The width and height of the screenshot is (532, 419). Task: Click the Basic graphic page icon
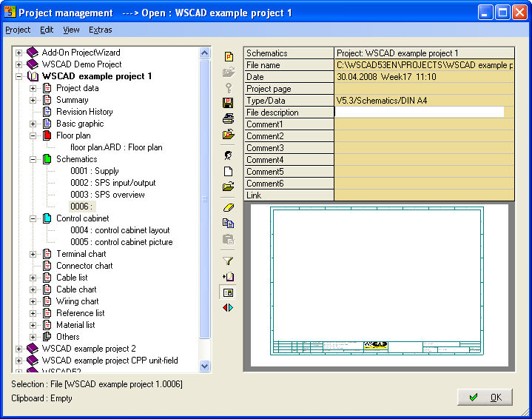pyautogui.click(x=47, y=124)
